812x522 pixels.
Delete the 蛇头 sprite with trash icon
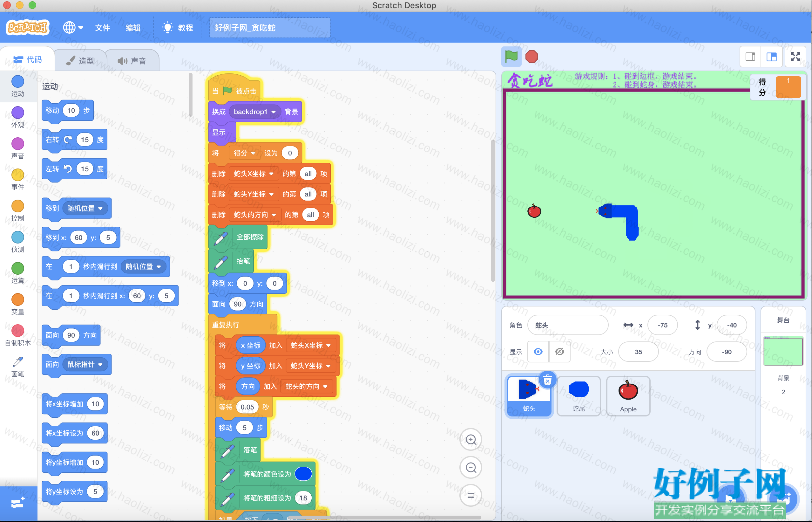547,380
